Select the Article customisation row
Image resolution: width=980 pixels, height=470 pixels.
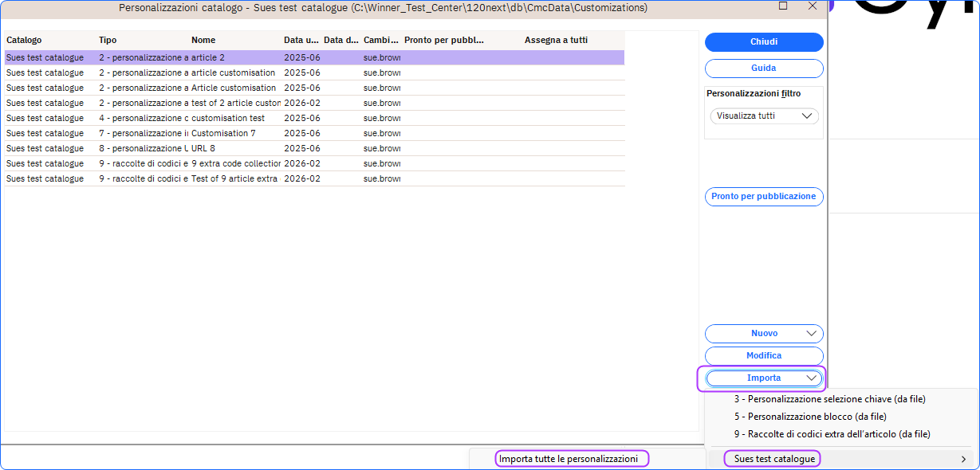pos(234,88)
